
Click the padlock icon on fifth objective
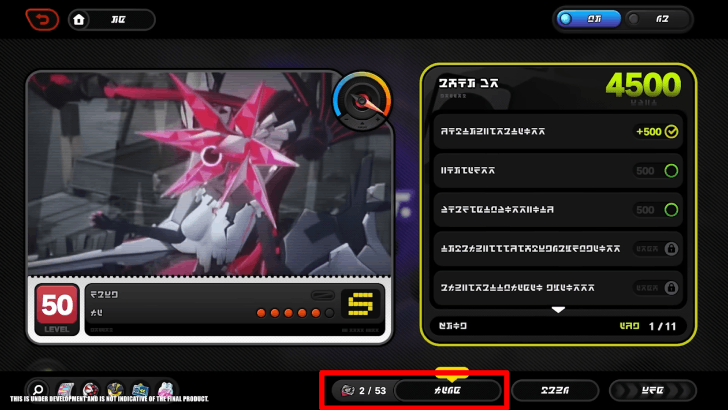pos(672,288)
